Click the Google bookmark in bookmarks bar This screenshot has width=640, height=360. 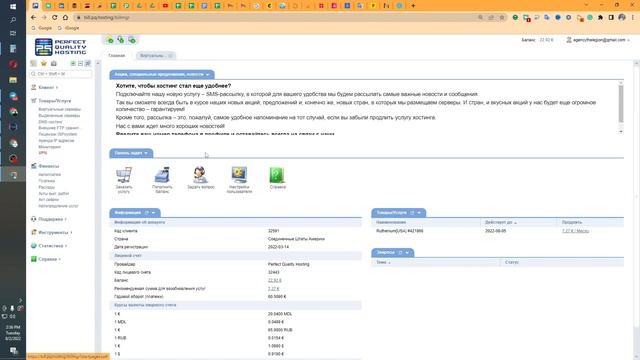click(42, 28)
